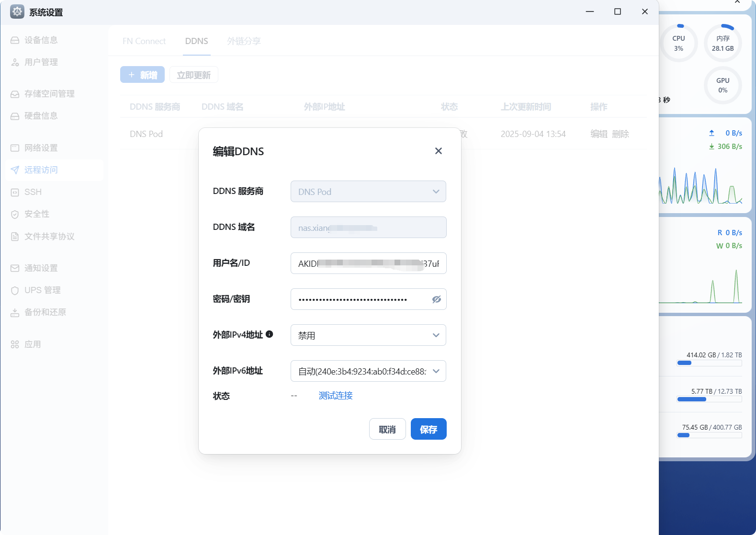
Task: Click the 内存 28.1 GB gauge
Action: (722, 43)
